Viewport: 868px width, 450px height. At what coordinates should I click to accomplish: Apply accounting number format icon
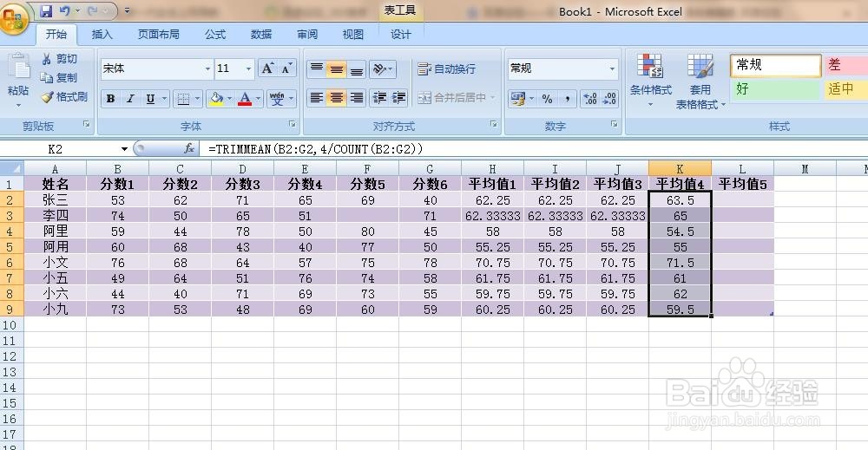click(x=518, y=98)
